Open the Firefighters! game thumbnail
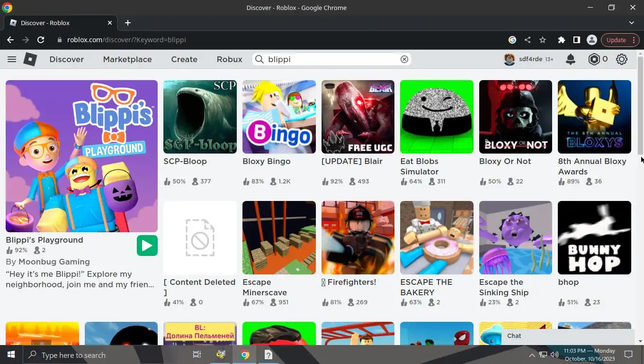 (x=358, y=237)
